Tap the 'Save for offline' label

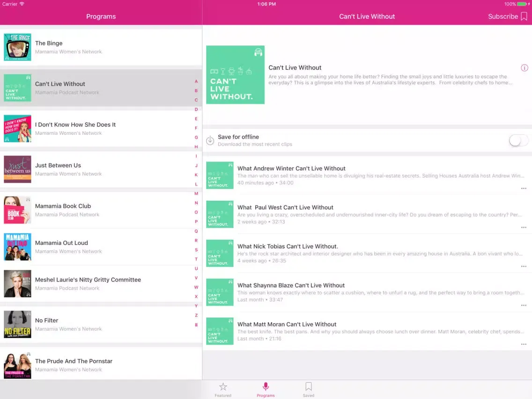pyautogui.click(x=238, y=137)
